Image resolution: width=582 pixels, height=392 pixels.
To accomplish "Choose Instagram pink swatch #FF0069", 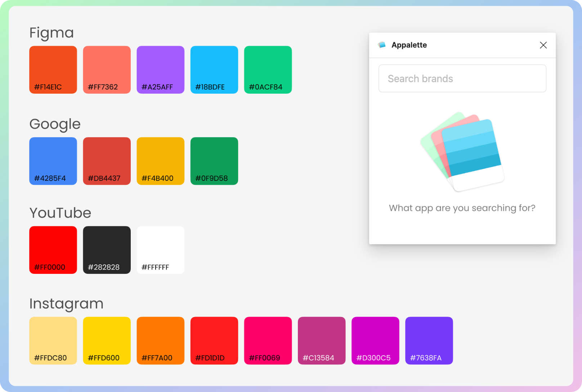I will click(x=268, y=340).
